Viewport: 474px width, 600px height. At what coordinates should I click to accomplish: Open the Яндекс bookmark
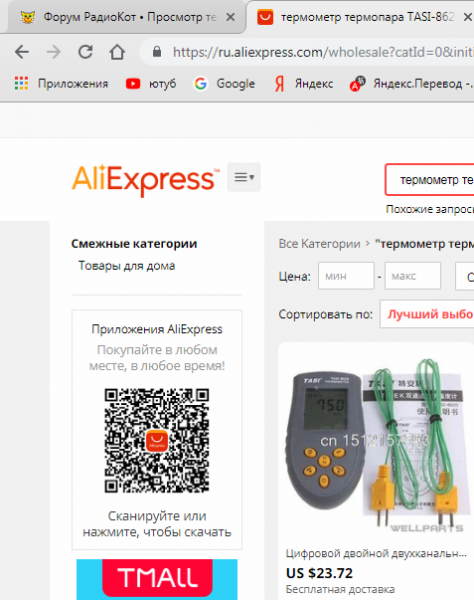[x=304, y=83]
